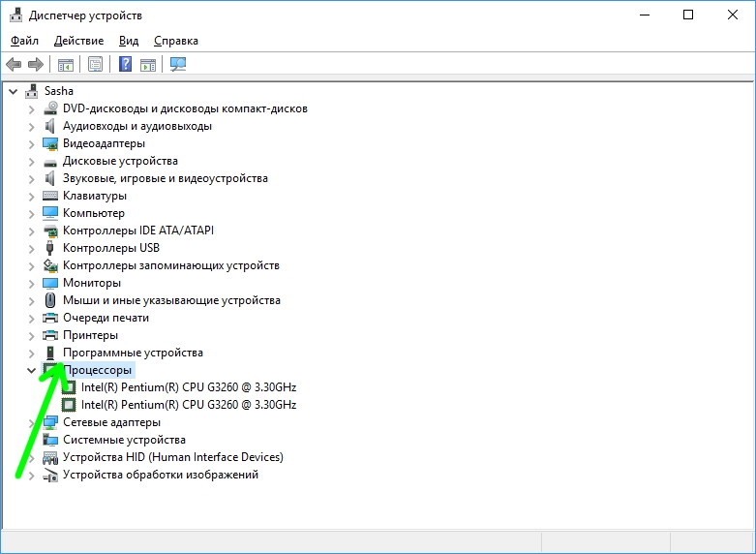Click the Мониторы screen icon
Image resolution: width=756 pixels, height=554 pixels.
pyautogui.click(x=50, y=283)
